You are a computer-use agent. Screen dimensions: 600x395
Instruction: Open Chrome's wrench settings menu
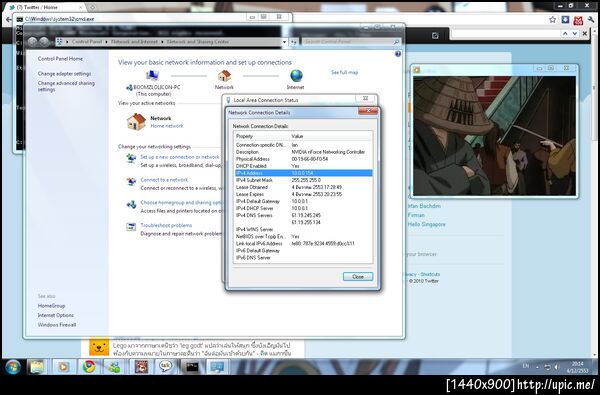[591, 20]
